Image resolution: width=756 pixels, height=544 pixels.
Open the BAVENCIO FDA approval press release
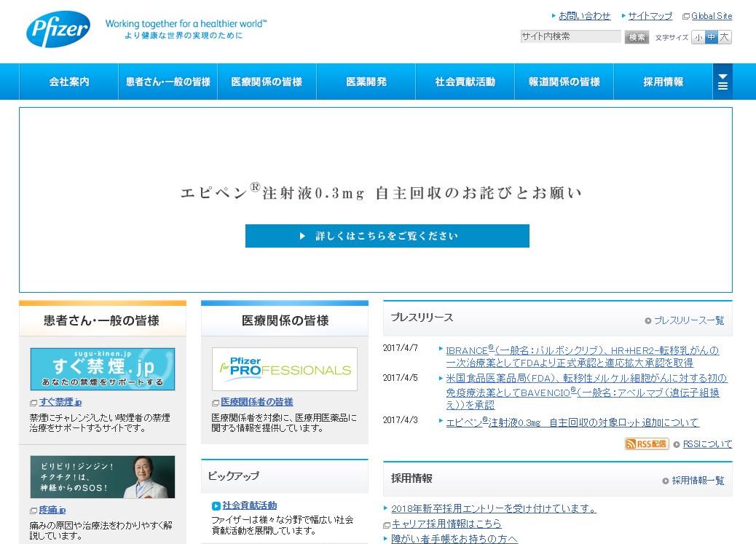click(x=587, y=392)
